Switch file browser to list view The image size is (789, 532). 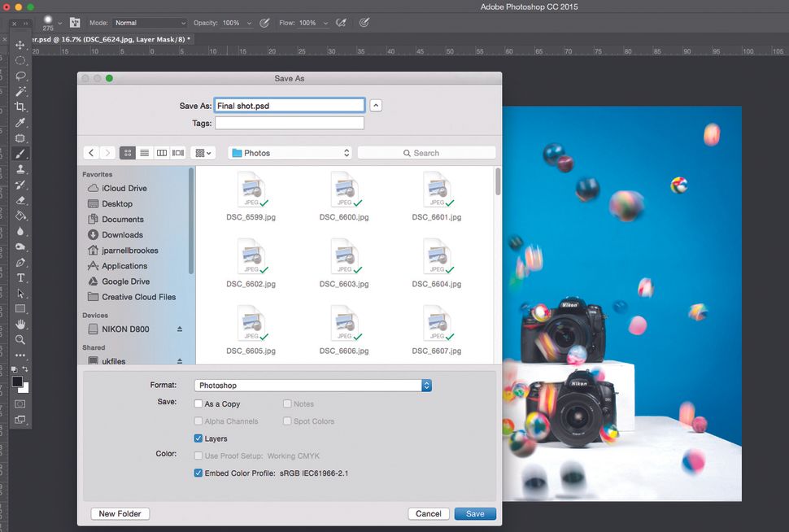[x=144, y=153]
